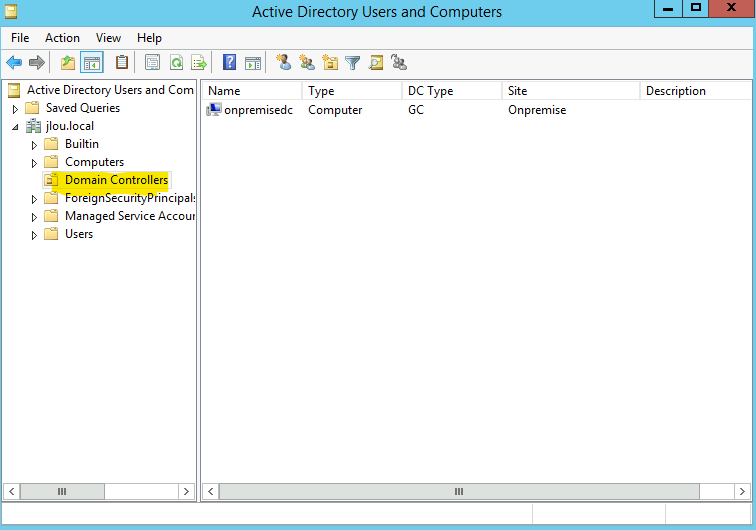The height and width of the screenshot is (530, 756).
Task: Go back with the blue Back arrow
Action: pyautogui.click(x=14, y=62)
